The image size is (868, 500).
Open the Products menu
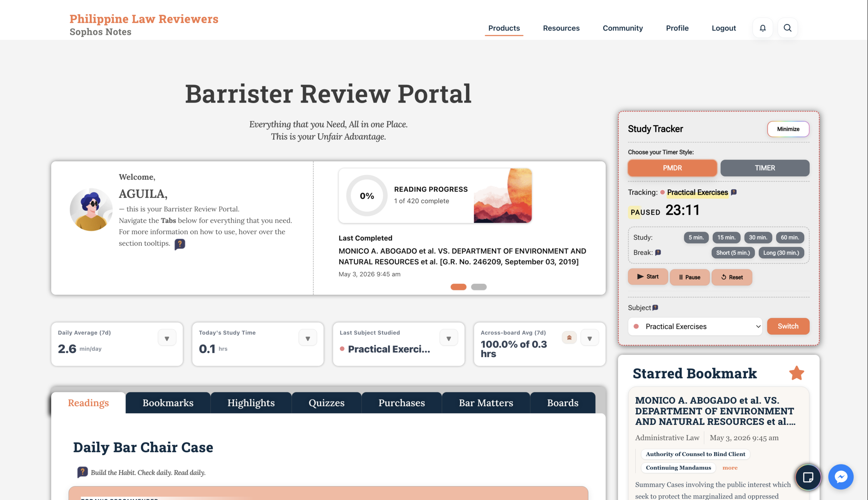coord(504,28)
